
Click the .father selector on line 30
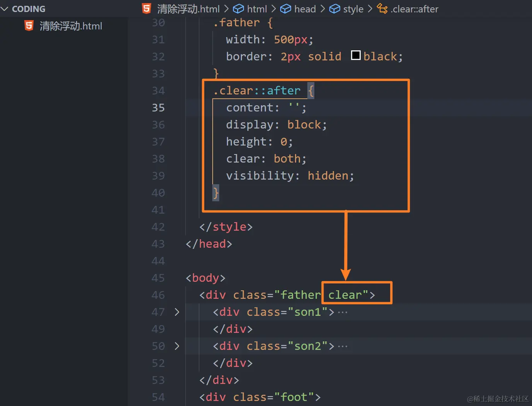tap(236, 22)
